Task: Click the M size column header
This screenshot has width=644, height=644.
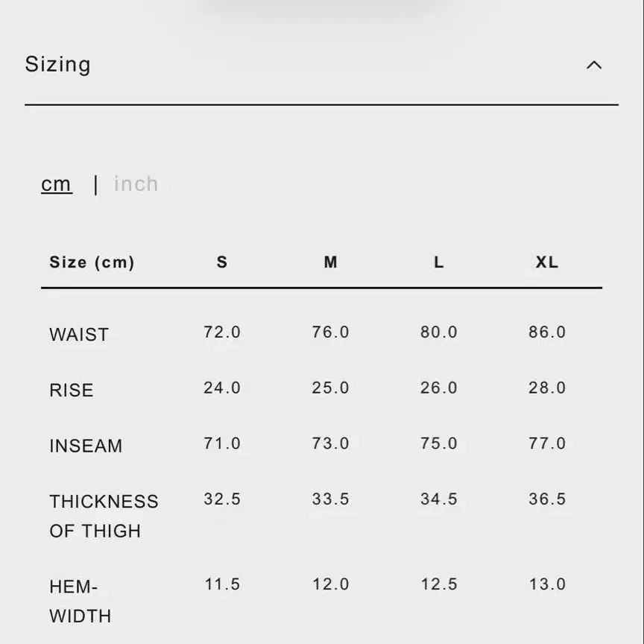Action: [x=330, y=262]
